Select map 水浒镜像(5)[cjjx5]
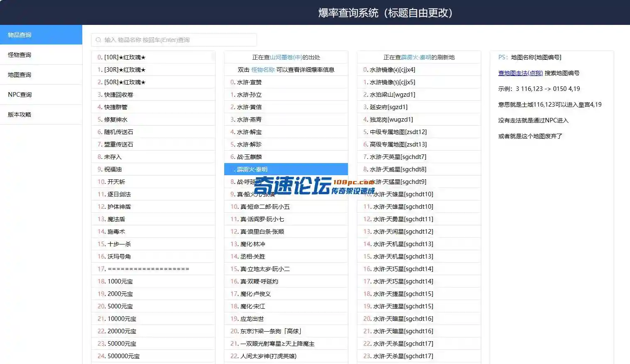This screenshot has height=364, width=630. pyautogui.click(x=419, y=82)
